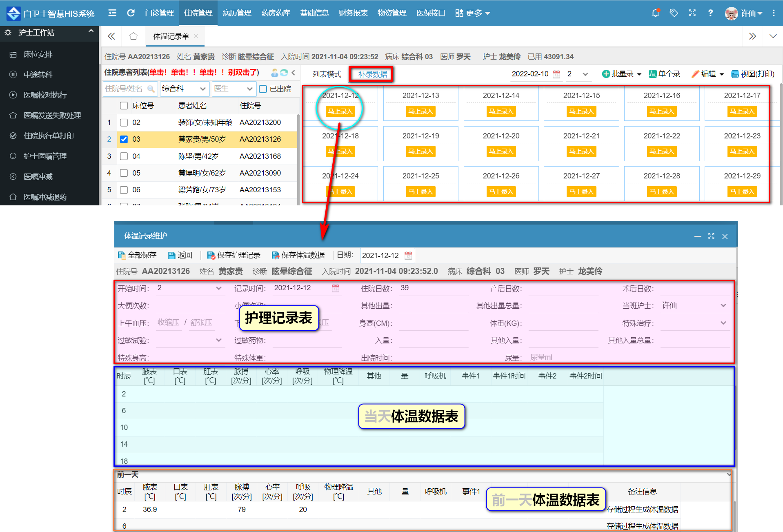Click the search icon in 住院号/姓名 field

[151, 89]
